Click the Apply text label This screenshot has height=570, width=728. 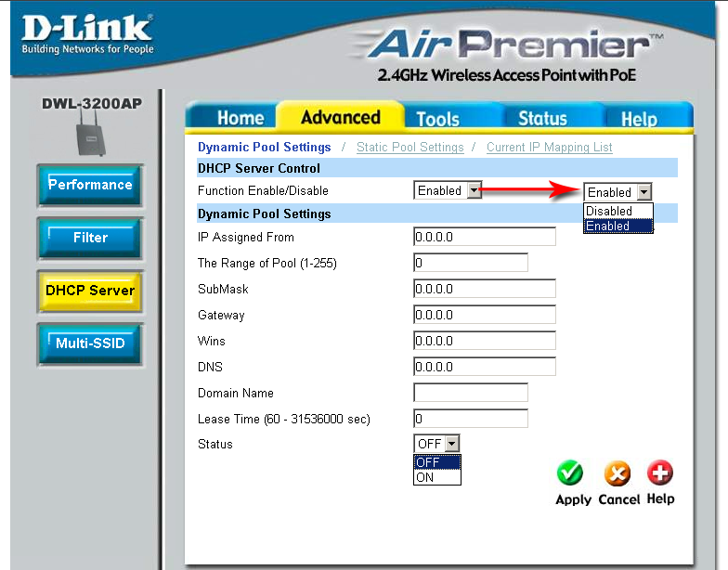574,499
